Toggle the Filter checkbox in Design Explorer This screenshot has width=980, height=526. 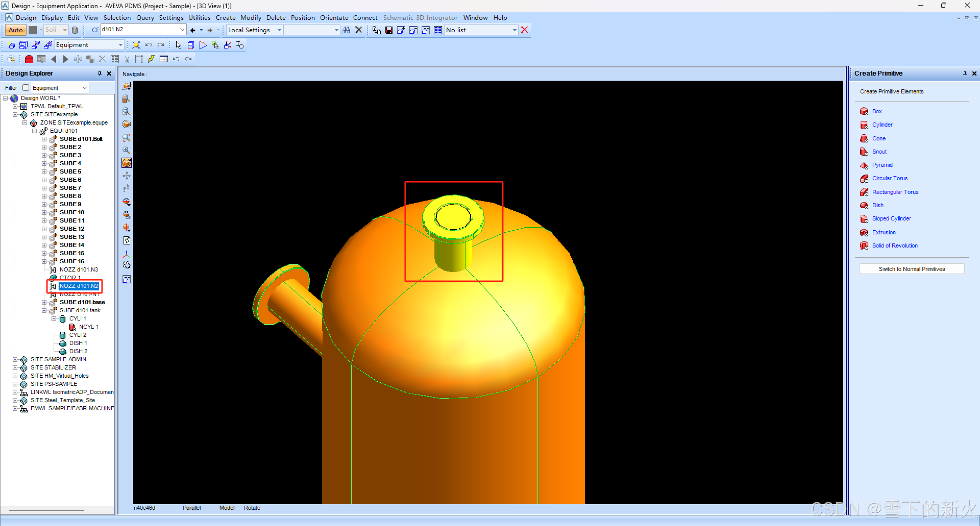[x=26, y=88]
